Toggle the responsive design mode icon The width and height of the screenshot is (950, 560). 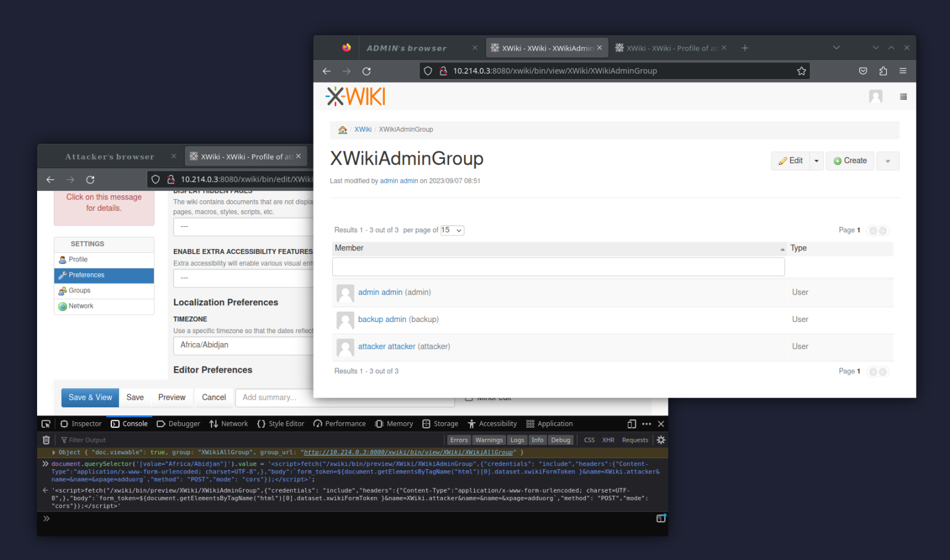click(x=631, y=423)
